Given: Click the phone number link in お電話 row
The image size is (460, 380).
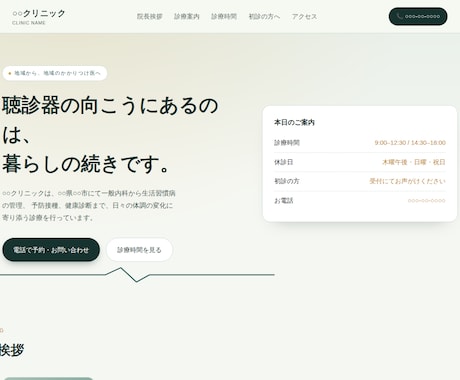Looking at the screenshot, I should (427, 201).
